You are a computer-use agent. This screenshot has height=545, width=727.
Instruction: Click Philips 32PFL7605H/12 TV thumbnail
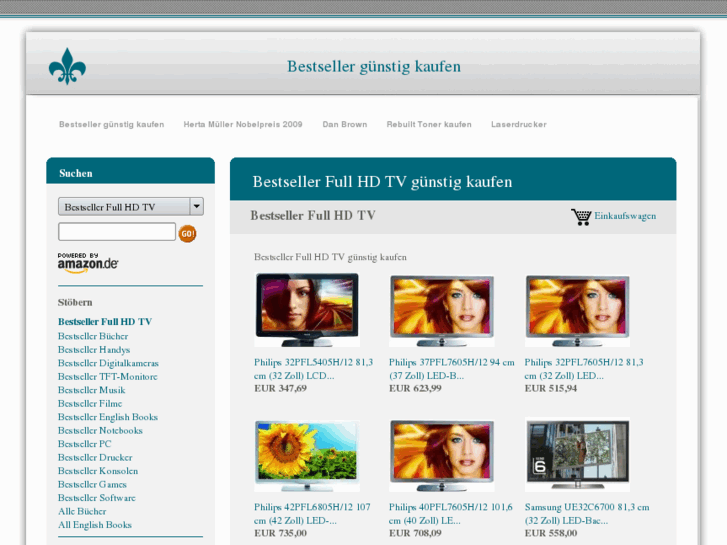point(577,310)
